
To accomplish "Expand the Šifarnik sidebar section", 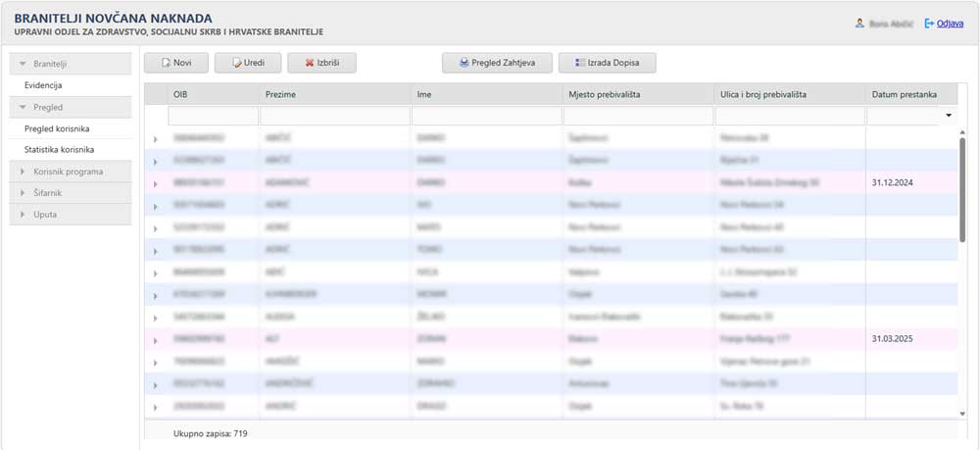I will click(70, 193).
